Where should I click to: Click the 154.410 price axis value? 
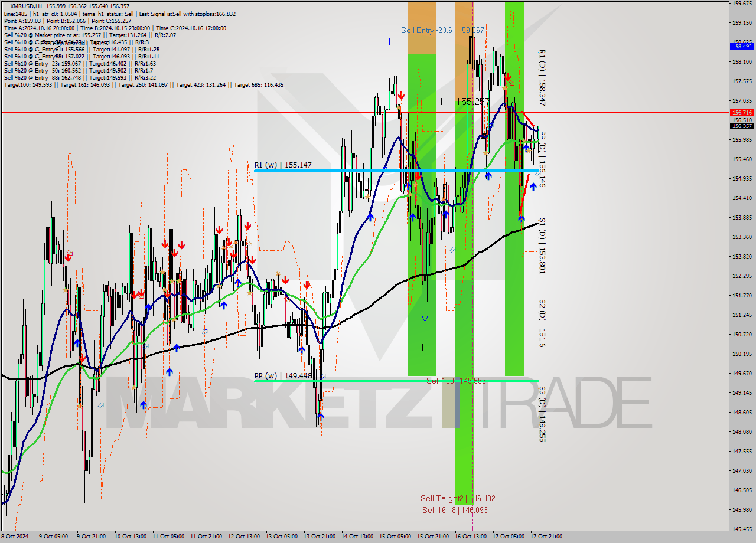click(742, 198)
